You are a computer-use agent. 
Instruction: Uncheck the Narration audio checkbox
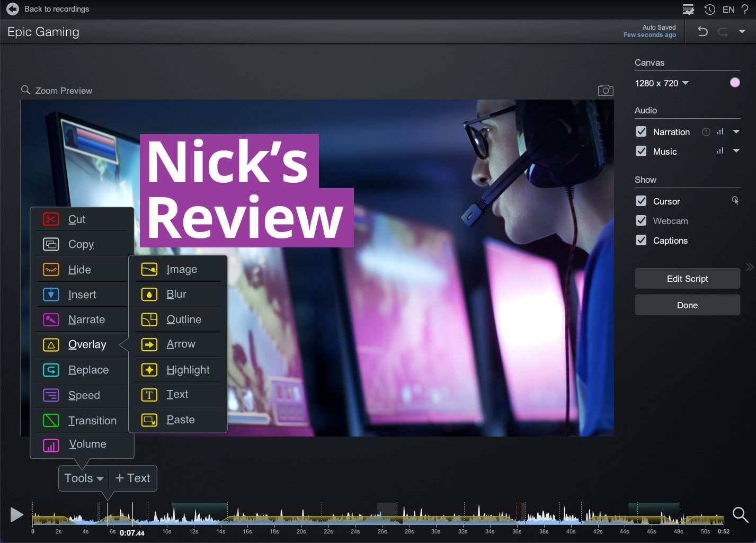click(641, 131)
